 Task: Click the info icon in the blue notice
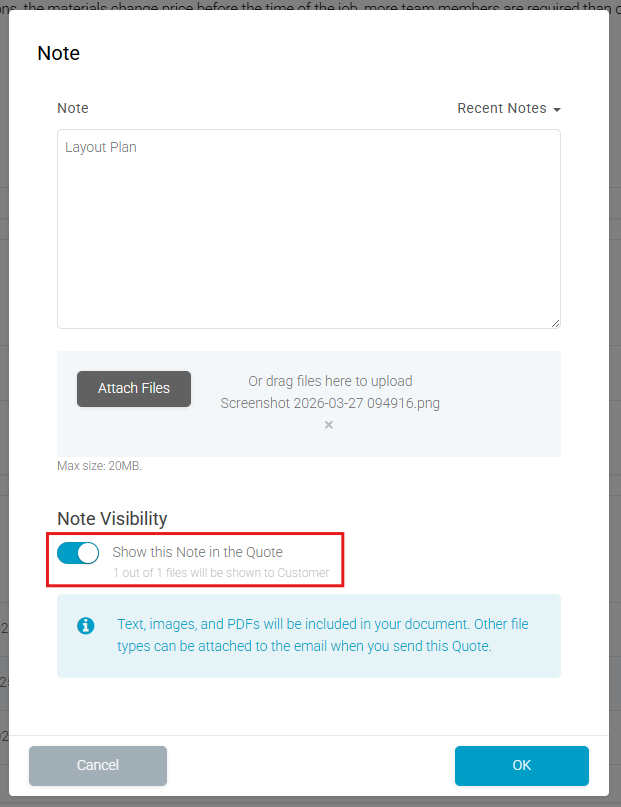click(85, 625)
